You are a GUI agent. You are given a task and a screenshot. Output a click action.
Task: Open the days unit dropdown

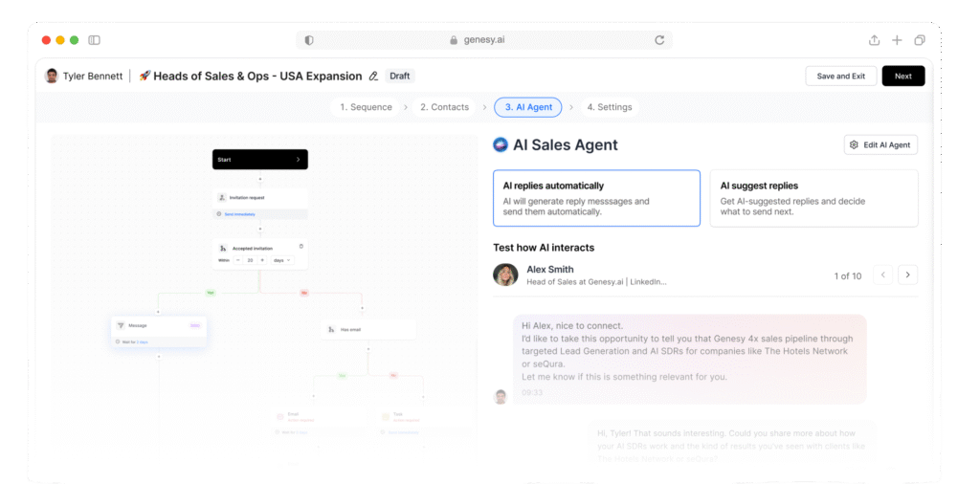(281, 260)
